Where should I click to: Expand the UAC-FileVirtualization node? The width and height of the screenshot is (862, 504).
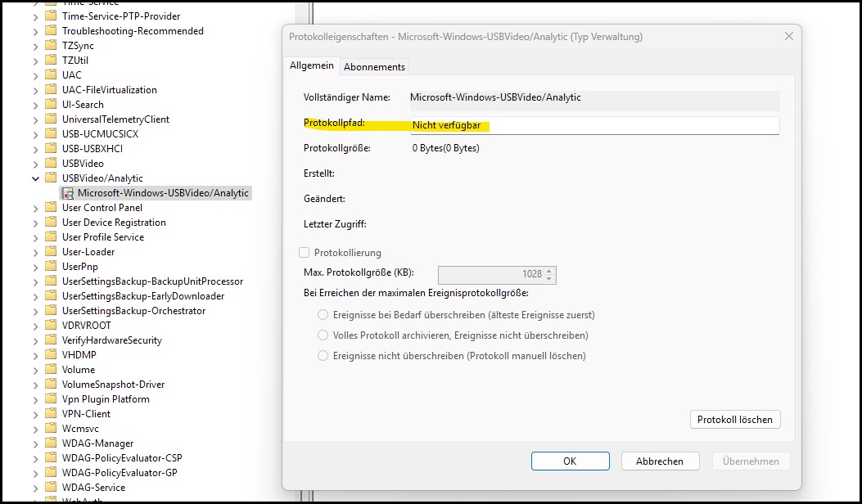[36, 90]
